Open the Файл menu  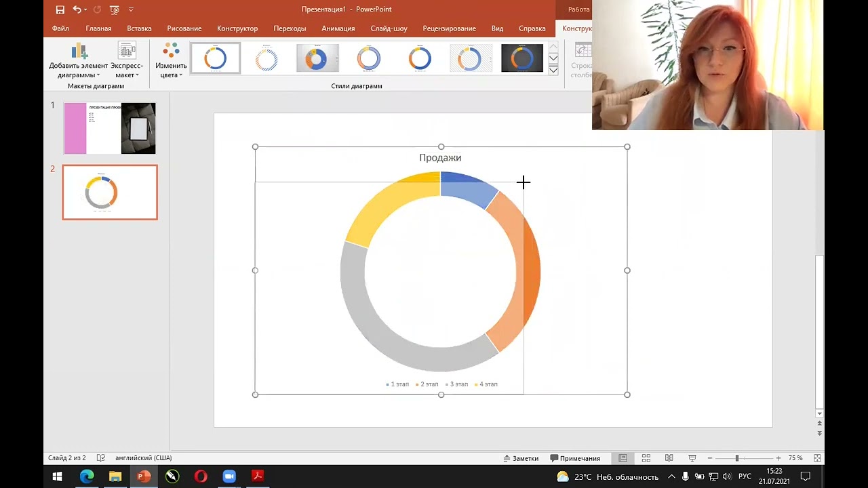pos(60,28)
